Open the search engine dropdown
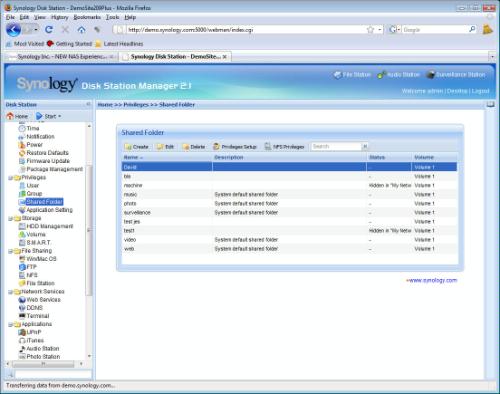 click(x=394, y=30)
